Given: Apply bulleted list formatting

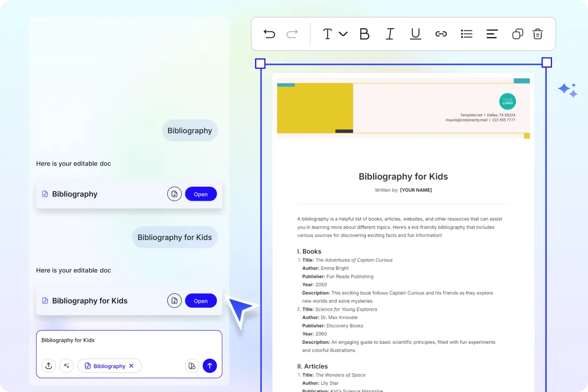Looking at the screenshot, I should [467, 34].
